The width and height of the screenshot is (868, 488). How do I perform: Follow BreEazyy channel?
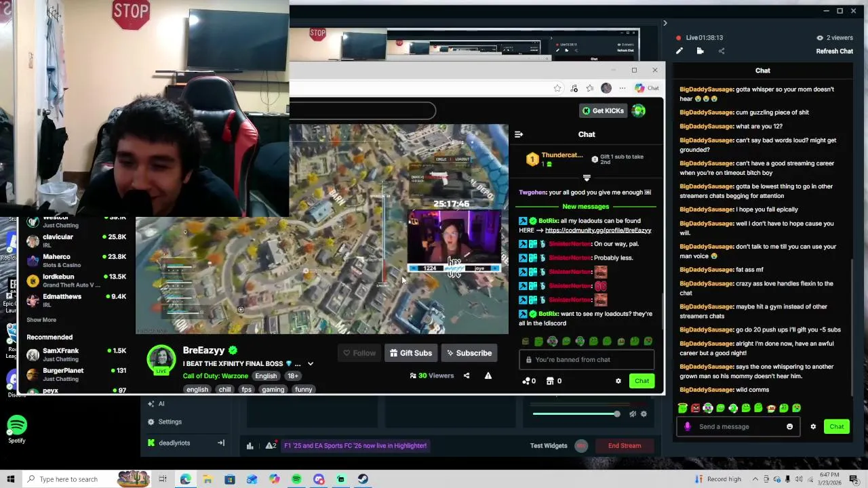[359, 353]
